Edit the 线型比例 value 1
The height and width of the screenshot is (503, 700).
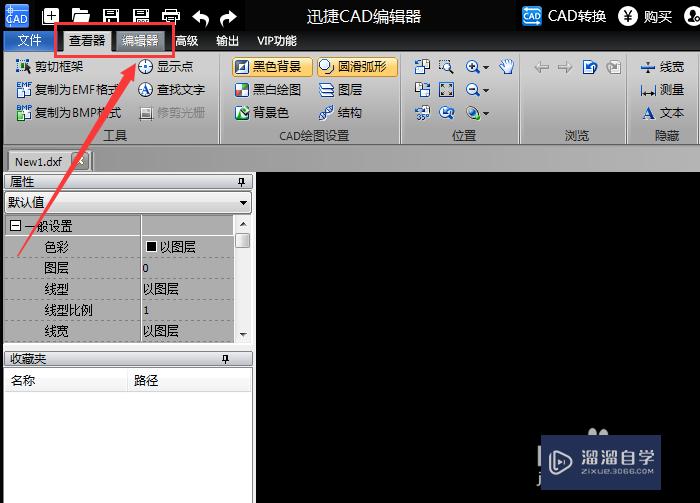tap(188, 310)
